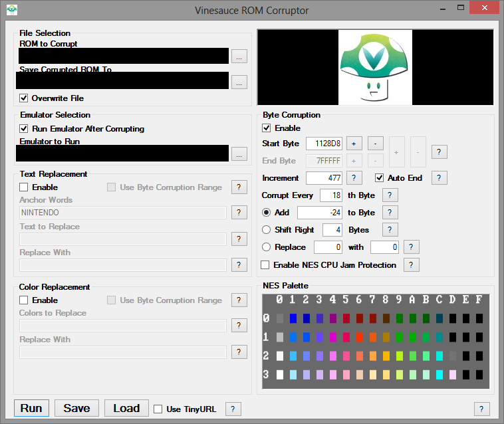This screenshot has width=504, height=424.
Task: Pick orange swatch at palette row 2 column 8
Action: tap(386, 356)
